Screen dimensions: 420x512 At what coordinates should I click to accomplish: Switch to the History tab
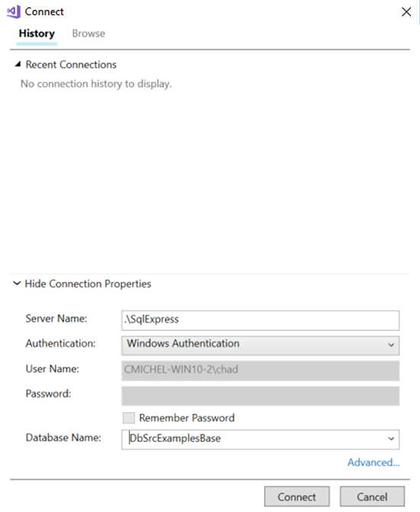(x=37, y=34)
